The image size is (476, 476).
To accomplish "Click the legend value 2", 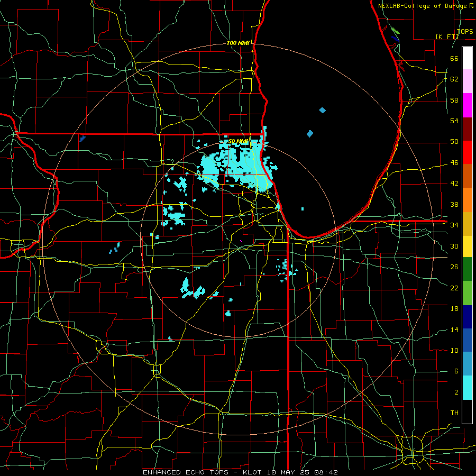I will click(x=456, y=392).
